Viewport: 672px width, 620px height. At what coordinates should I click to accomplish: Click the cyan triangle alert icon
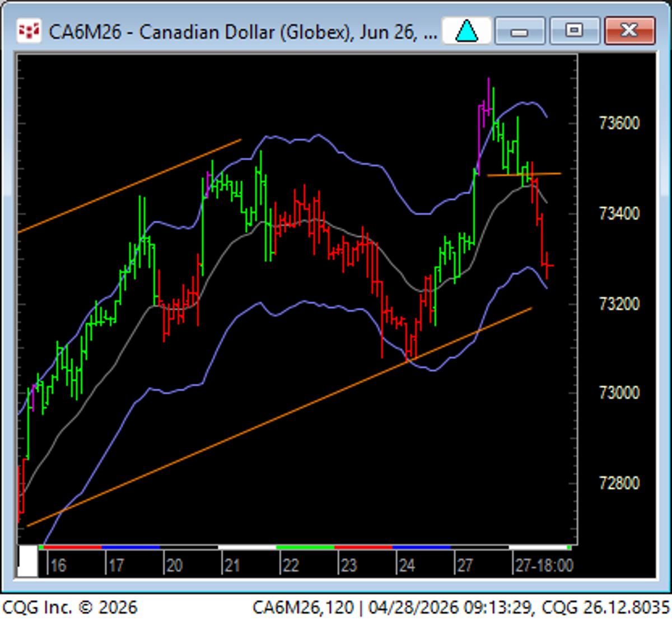pos(466,31)
